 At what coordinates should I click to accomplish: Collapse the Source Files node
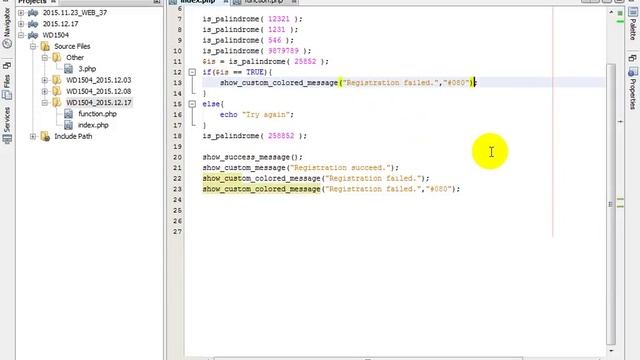tap(33, 47)
